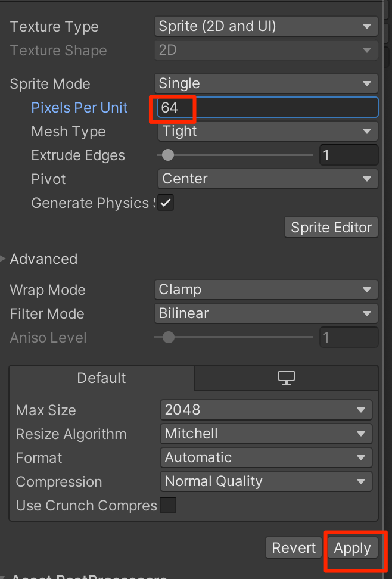Open the Sprite Editor
This screenshot has width=392, height=579.
coord(331,227)
